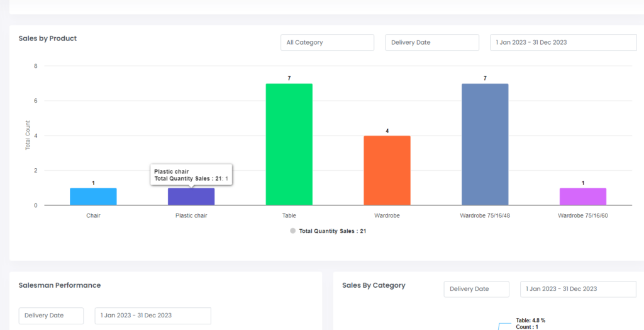Toggle the Total Quantity Sales legend label
Image resolution: width=644 pixels, height=330 pixels.
tap(333, 231)
